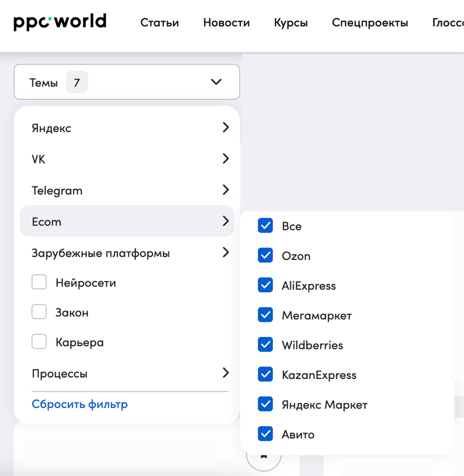The width and height of the screenshot is (464, 476).
Task: Enable the Нейросети checkbox
Action: 39,282
